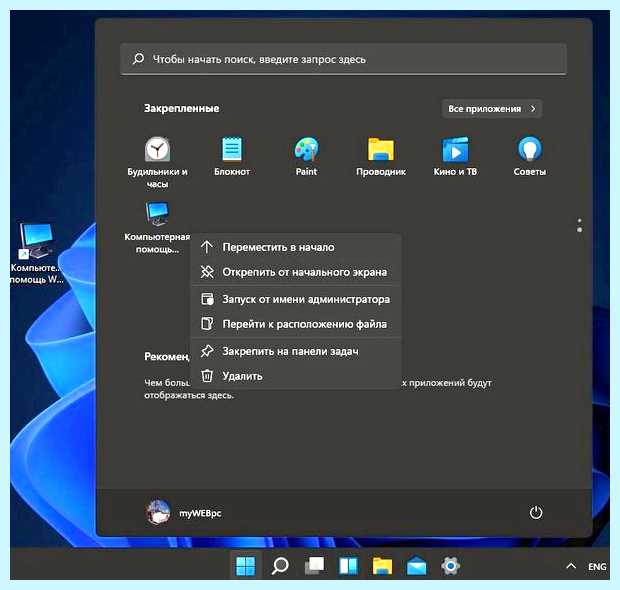This screenshot has width=620, height=590.
Task: Open Все приложения list
Action: [491, 109]
